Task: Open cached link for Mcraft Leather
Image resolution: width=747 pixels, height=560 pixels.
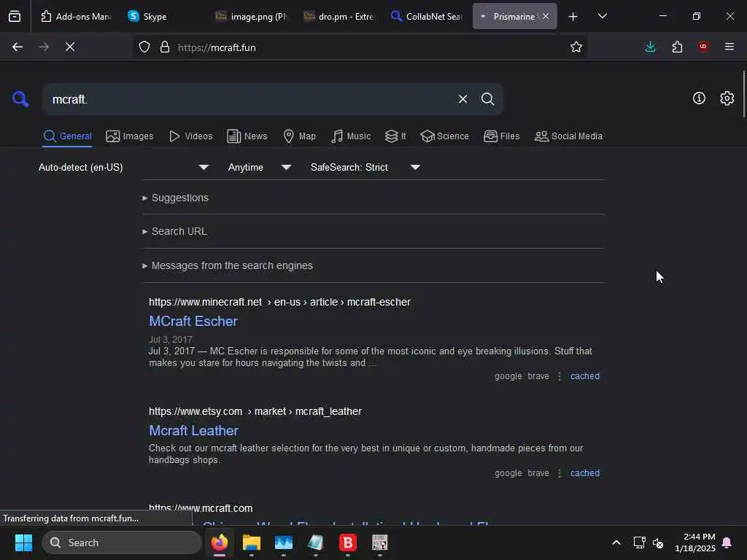Action: coord(585,473)
